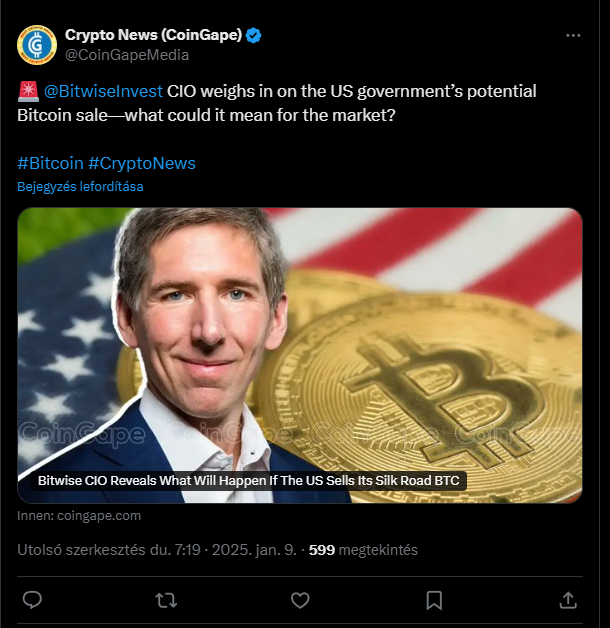Click the Bitwise CIO Reveals headline caption
Screen dimensions: 610x628
[x=248, y=480]
